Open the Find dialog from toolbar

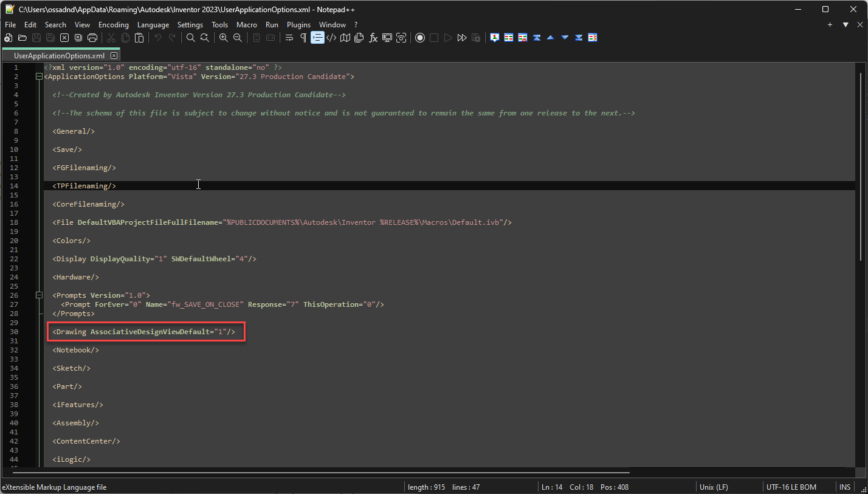click(191, 38)
